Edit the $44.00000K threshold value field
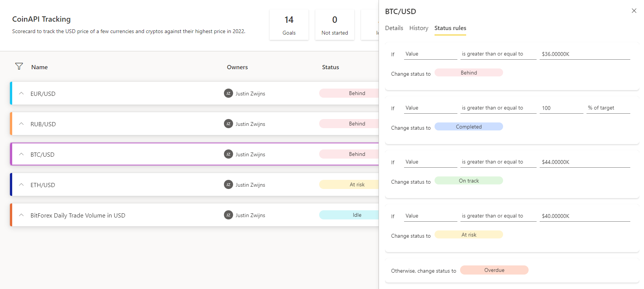Image resolution: width=644 pixels, height=289 pixels. pos(584,162)
